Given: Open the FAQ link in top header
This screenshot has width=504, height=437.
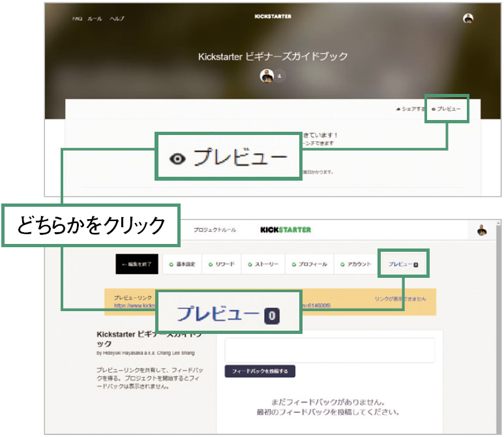Looking at the screenshot, I should pyautogui.click(x=77, y=19).
